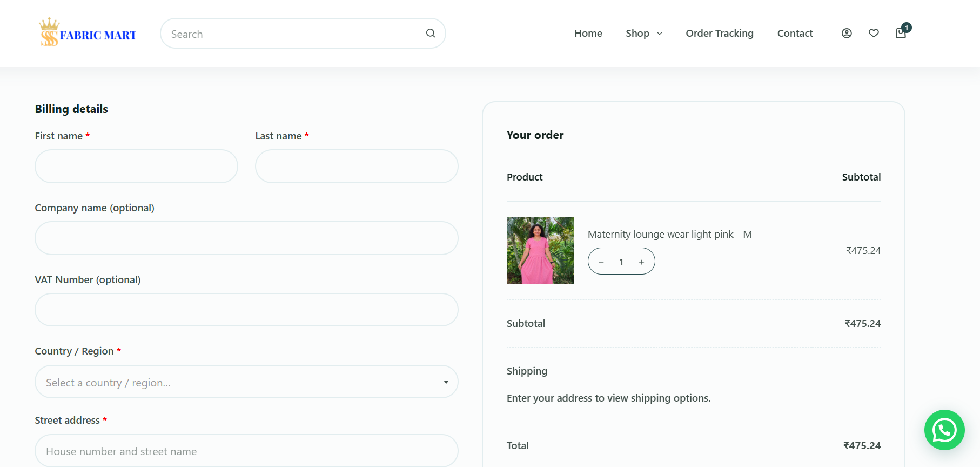The height and width of the screenshot is (467, 980).
Task: Open the Contact page link
Action: tap(794, 34)
